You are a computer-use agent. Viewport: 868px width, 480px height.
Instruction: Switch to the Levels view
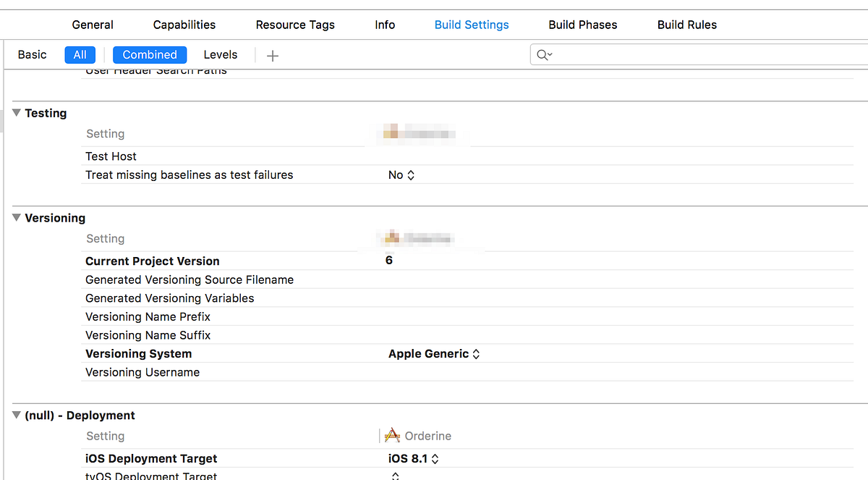click(x=220, y=54)
